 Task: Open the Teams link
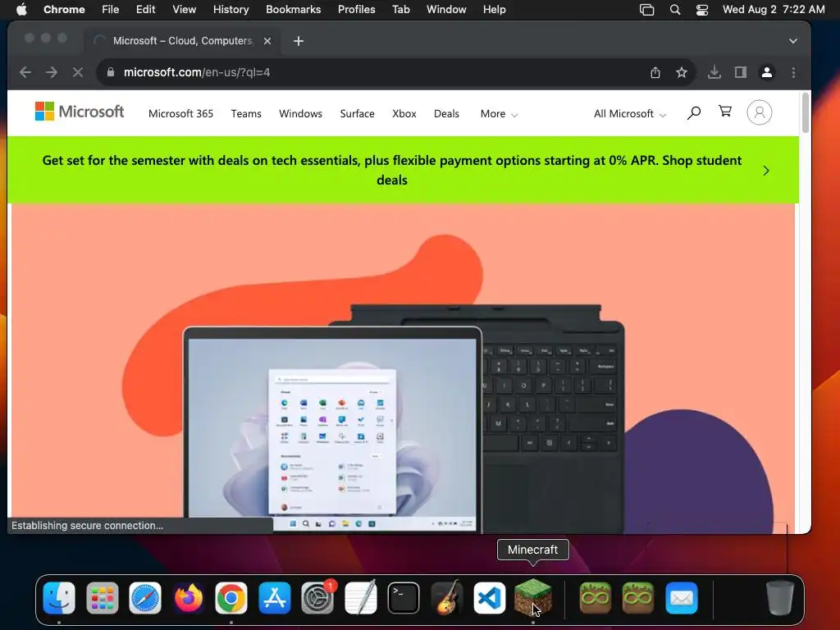click(x=246, y=113)
